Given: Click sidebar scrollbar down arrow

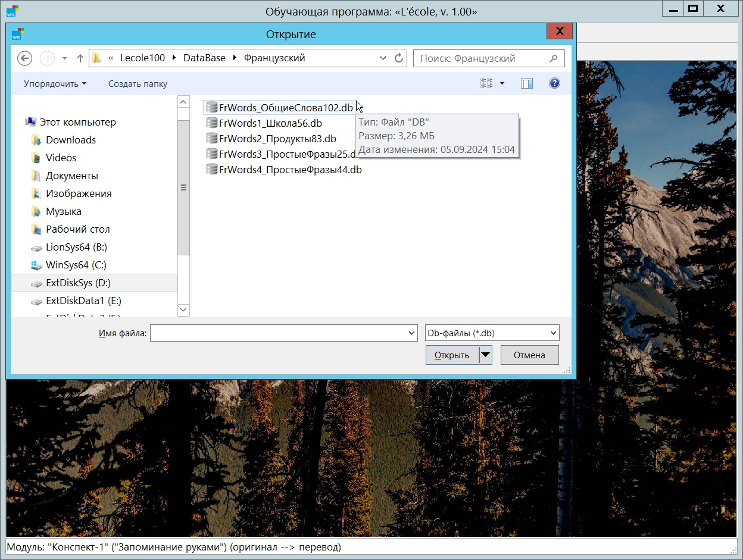Looking at the screenshot, I should click(183, 310).
